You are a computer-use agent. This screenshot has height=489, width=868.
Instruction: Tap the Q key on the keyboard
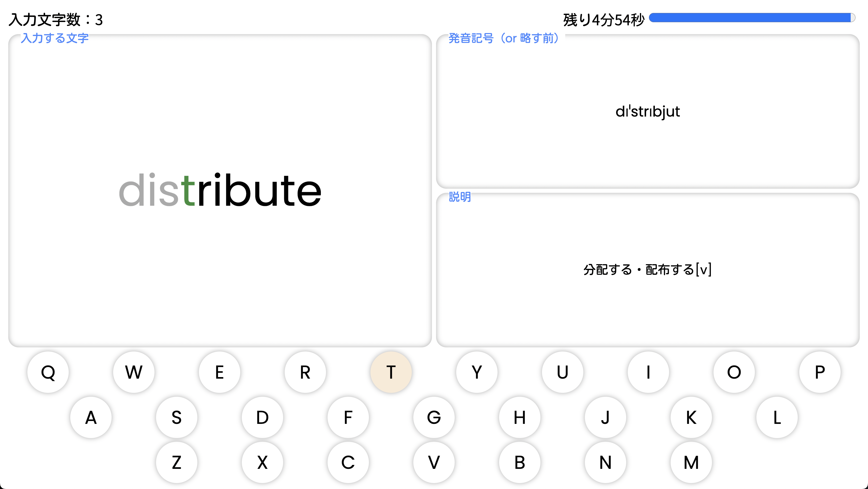pyautogui.click(x=48, y=372)
